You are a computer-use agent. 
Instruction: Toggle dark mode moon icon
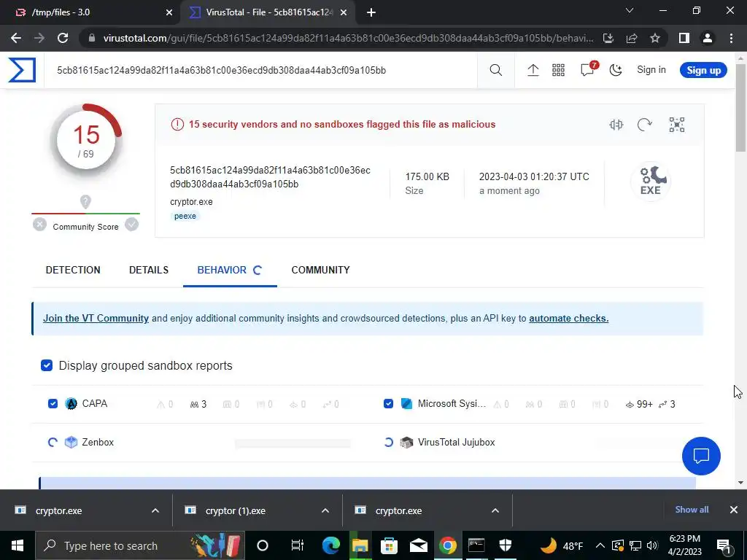tap(616, 71)
